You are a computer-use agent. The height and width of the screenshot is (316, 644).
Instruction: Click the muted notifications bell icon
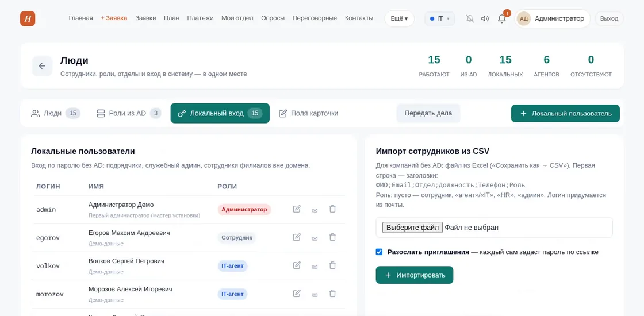470,18
